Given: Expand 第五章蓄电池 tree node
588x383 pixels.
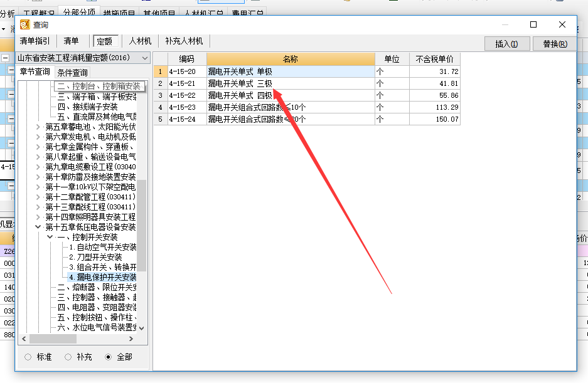Looking at the screenshot, I should (x=38, y=127).
